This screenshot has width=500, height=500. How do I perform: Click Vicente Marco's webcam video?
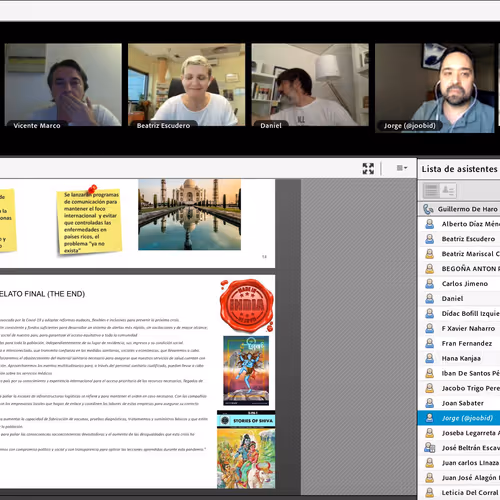(x=63, y=85)
